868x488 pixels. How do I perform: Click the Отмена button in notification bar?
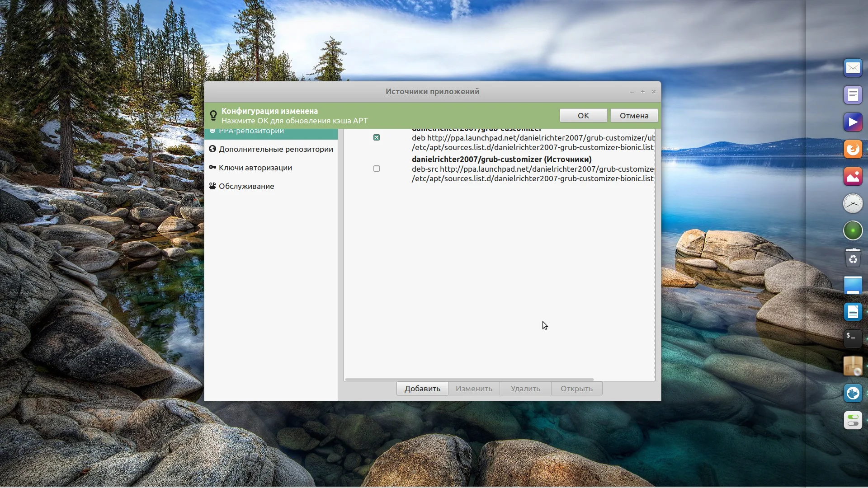click(x=634, y=116)
